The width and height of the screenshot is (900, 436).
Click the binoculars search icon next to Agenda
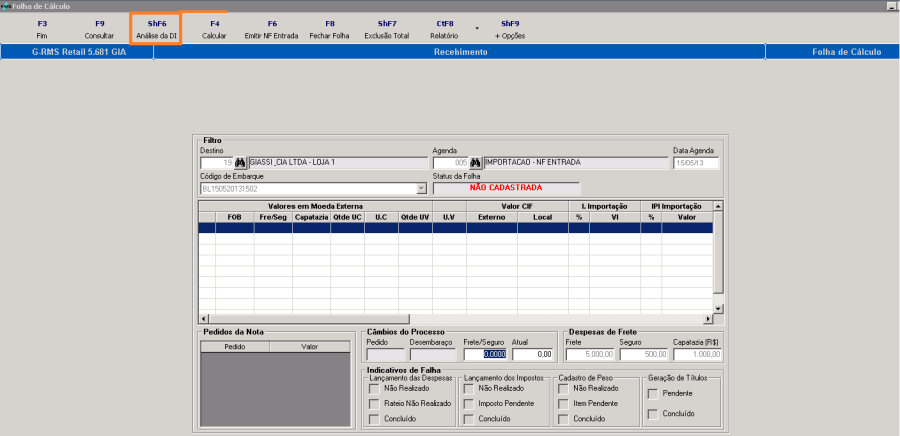pos(475,163)
